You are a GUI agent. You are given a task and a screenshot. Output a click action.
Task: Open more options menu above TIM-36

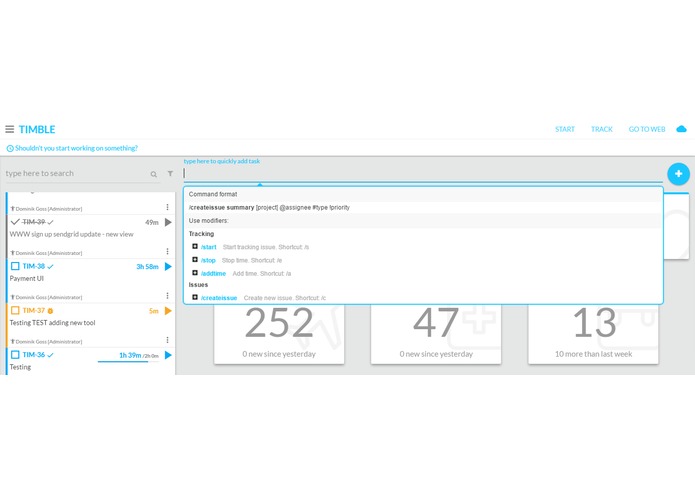(x=168, y=340)
